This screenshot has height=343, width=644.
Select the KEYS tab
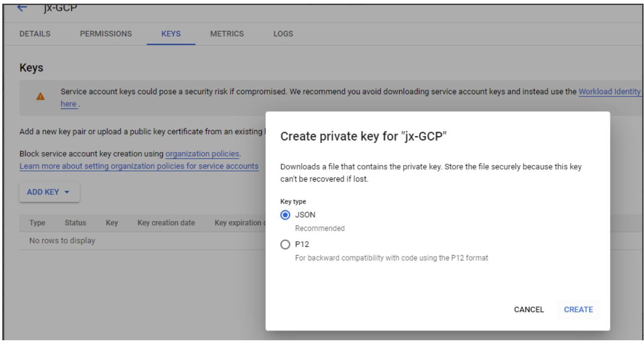(171, 33)
